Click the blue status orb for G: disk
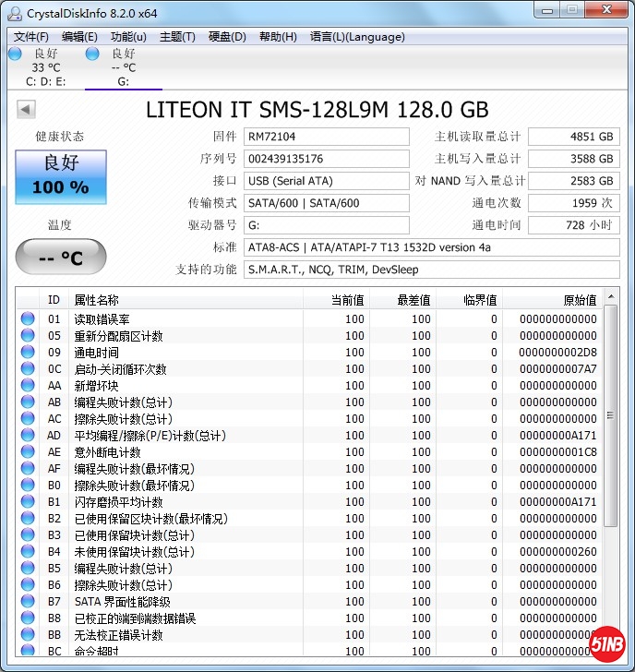The width and height of the screenshot is (635, 672). click(x=92, y=54)
